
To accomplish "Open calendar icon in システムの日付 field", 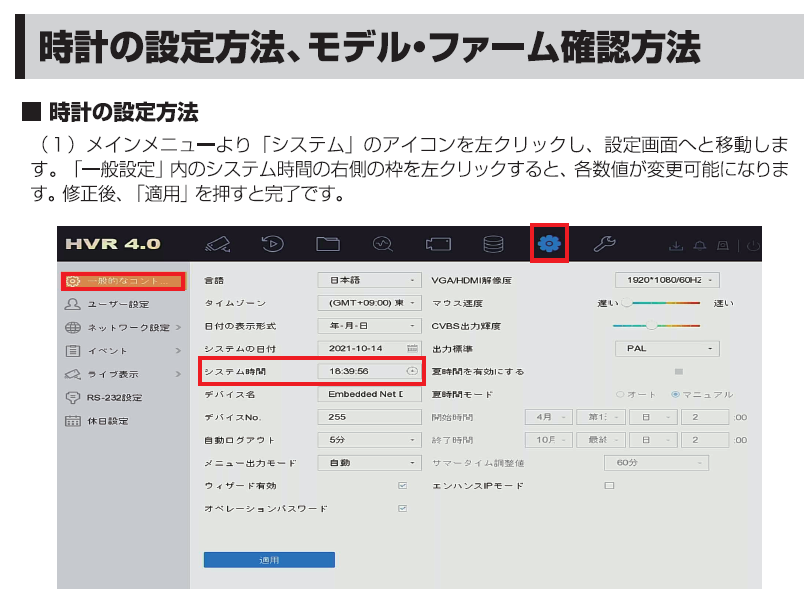I will pyautogui.click(x=412, y=348).
